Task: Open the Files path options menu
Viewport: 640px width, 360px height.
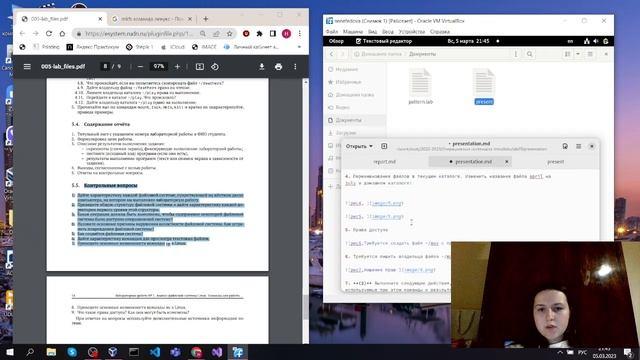Action: coord(516,54)
